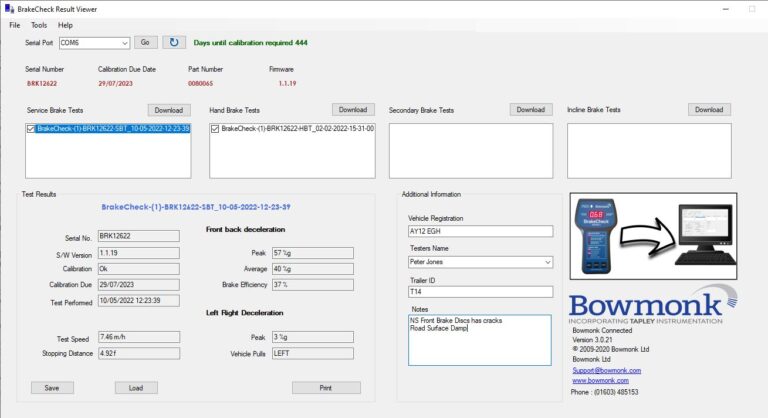Open the Serial Port COM6 dropdown
Screen dimensions: 768x418
point(124,43)
